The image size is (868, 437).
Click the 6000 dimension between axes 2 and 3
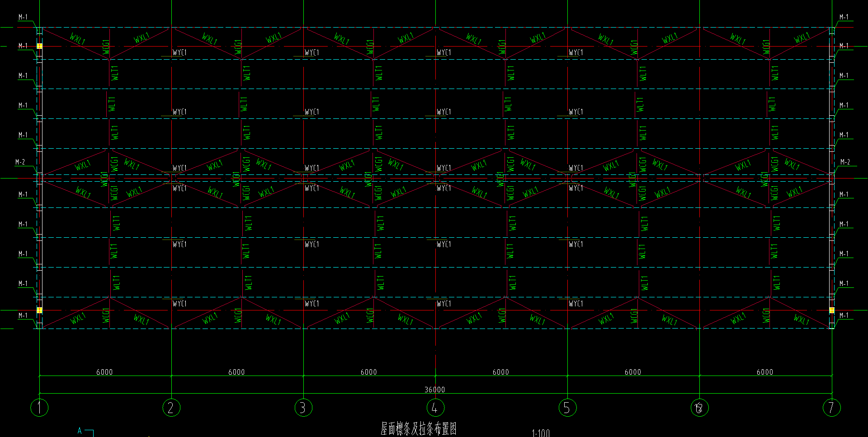tap(236, 372)
